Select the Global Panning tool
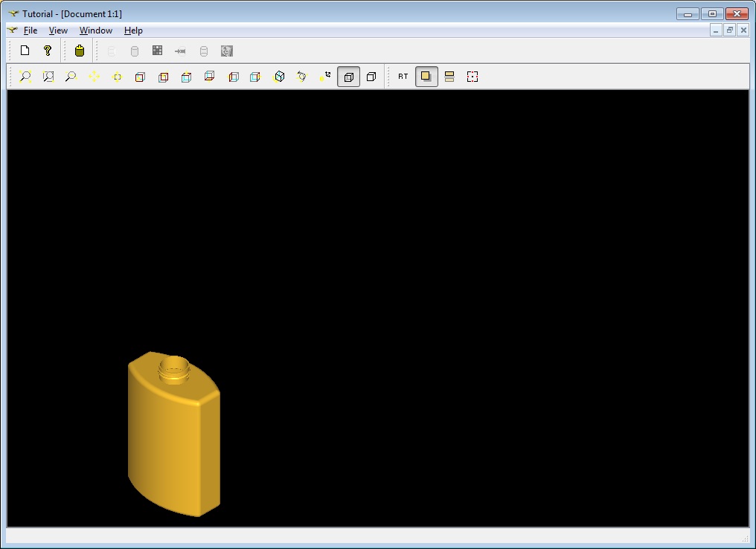The image size is (756, 549). pos(117,77)
